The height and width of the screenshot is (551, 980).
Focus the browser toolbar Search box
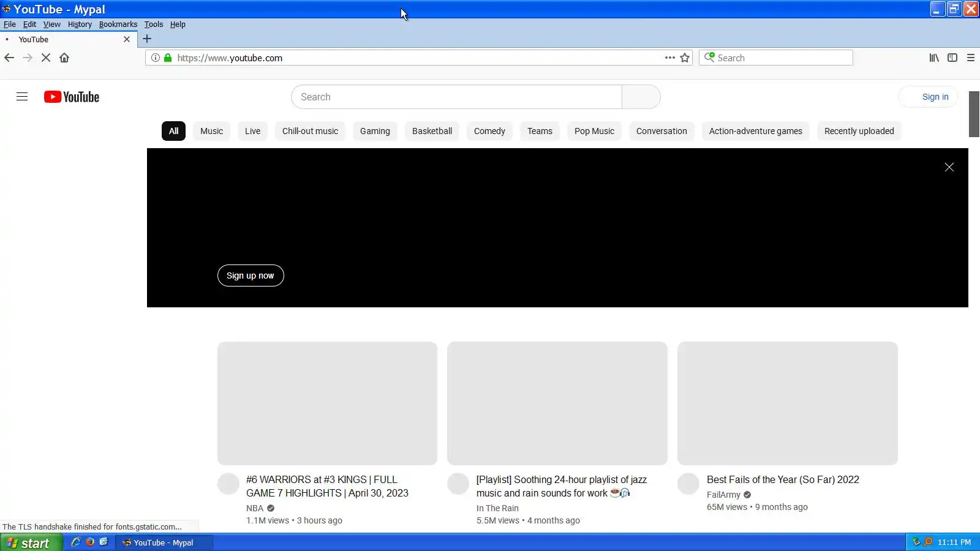tap(776, 58)
